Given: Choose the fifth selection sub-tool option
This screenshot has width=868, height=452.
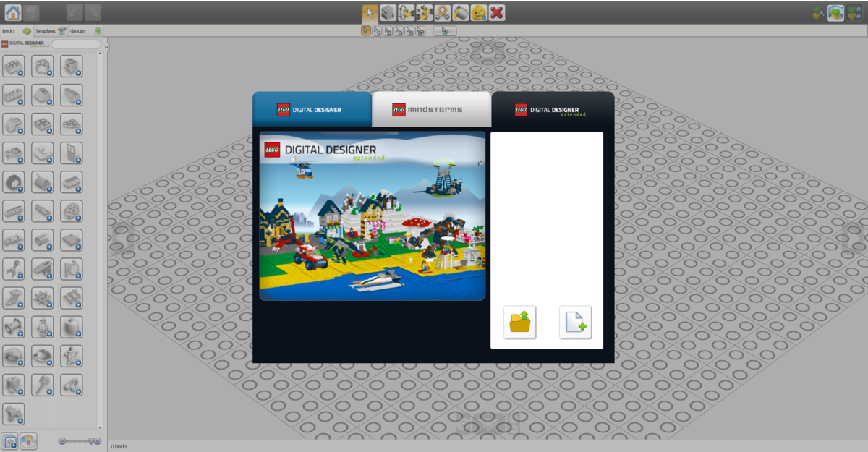Looking at the screenshot, I should click(x=410, y=30).
